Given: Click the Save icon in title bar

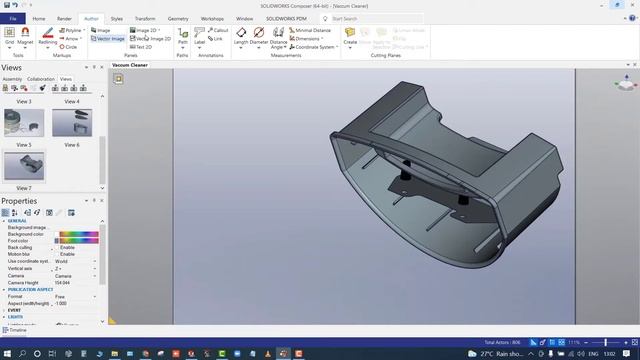Looking at the screenshot, I should (7, 5).
